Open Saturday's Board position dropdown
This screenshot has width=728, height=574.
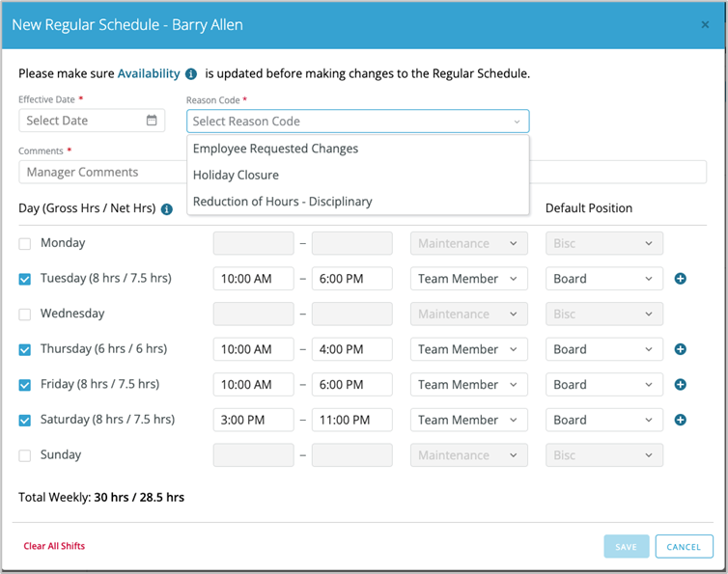604,420
